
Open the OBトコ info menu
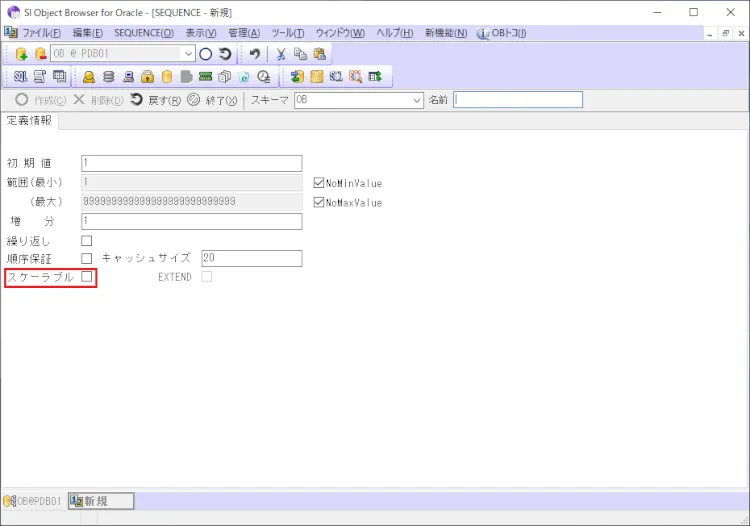(502, 33)
